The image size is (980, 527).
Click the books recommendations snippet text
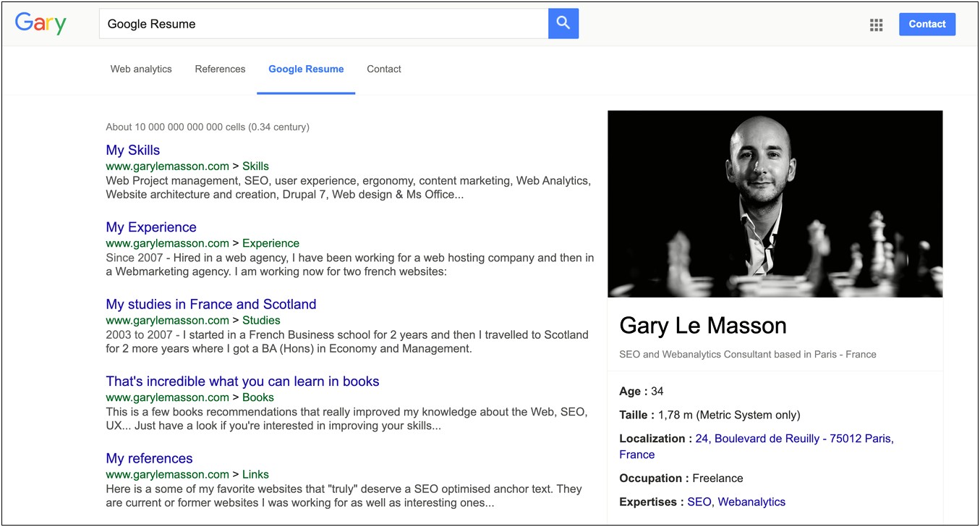(x=346, y=418)
